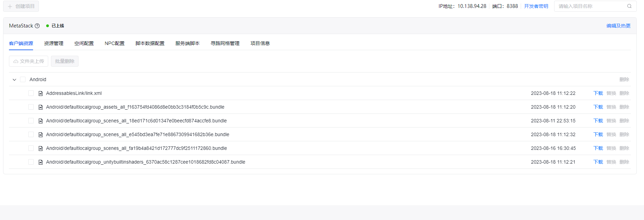Viewport: 644px width, 220px height.
Task: Click 编辑及热更 link
Action: click(618, 26)
